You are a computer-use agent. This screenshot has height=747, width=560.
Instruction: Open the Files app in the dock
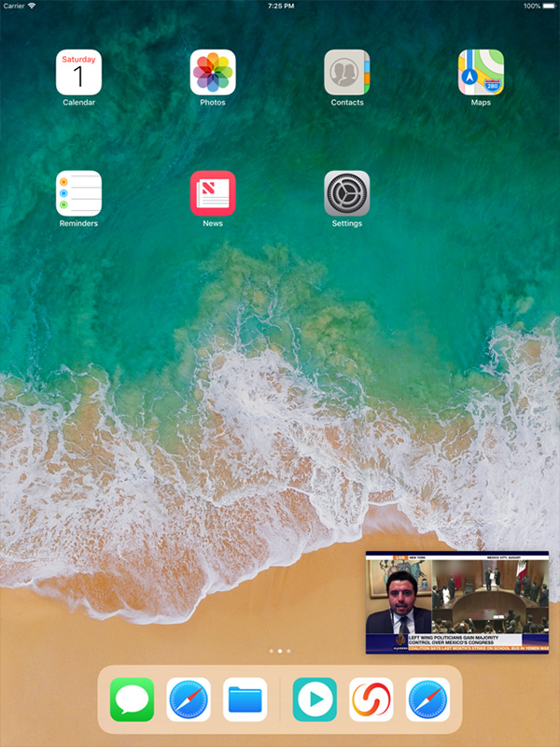coord(245,699)
